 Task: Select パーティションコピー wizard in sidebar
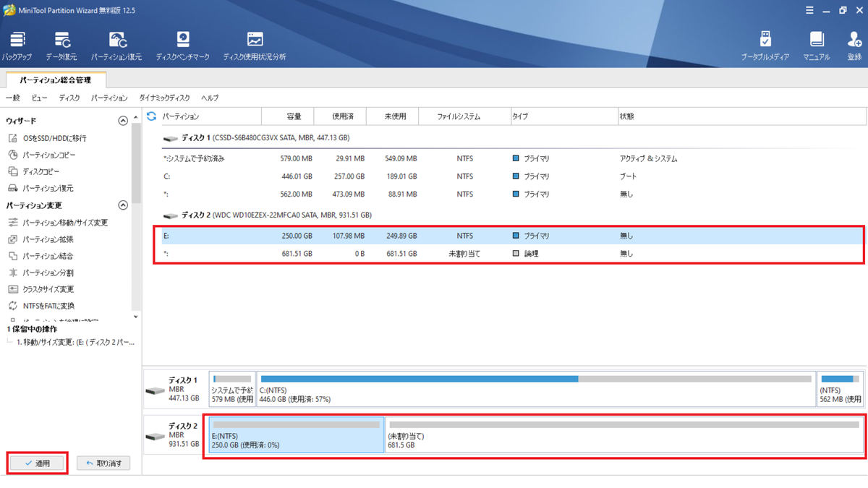click(x=42, y=155)
